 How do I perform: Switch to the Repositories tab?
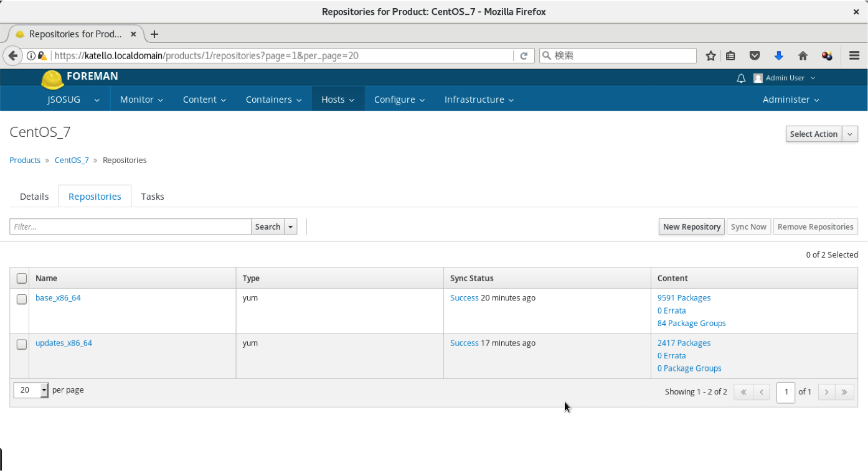pos(95,196)
